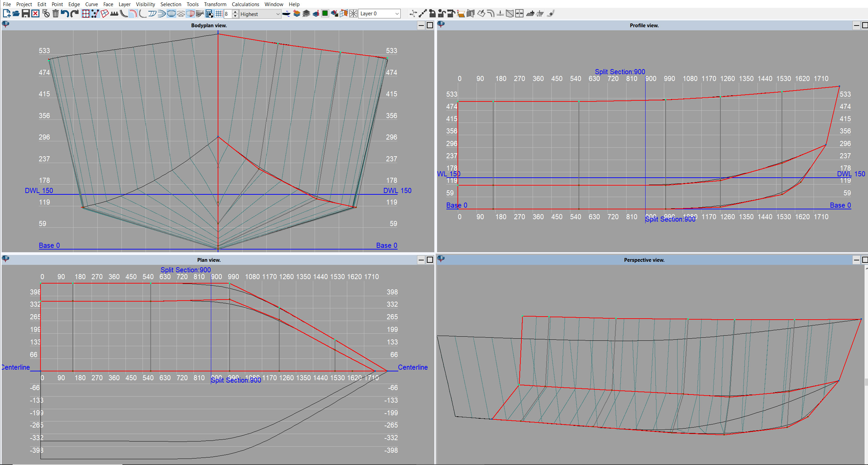Click the Undo arrow icon
The height and width of the screenshot is (465, 868).
pos(65,14)
